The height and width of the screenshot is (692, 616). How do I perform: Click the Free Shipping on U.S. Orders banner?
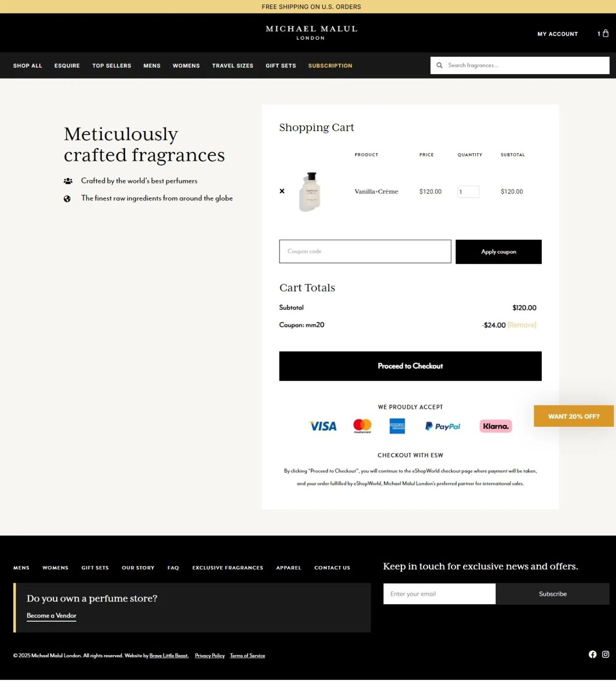tap(311, 7)
